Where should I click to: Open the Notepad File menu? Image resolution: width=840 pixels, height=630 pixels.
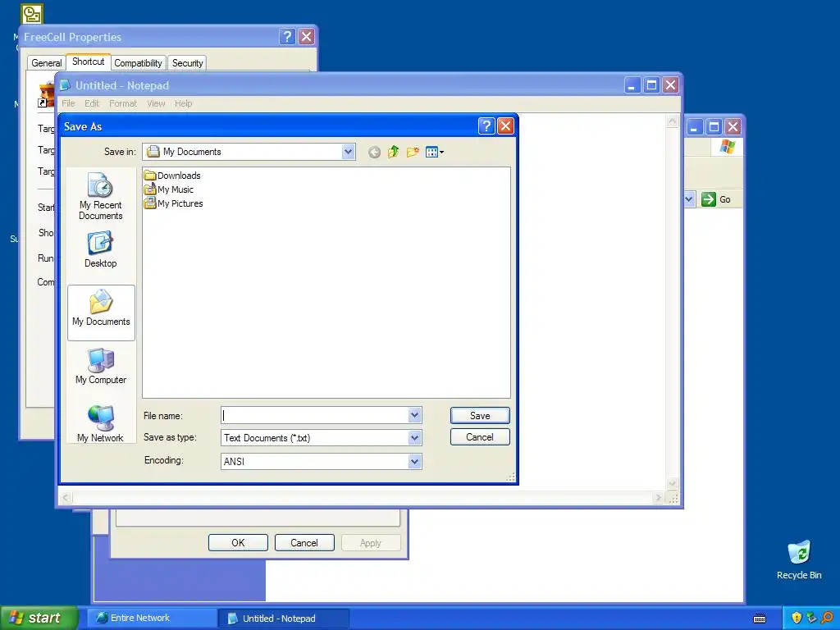coord(68,103)
